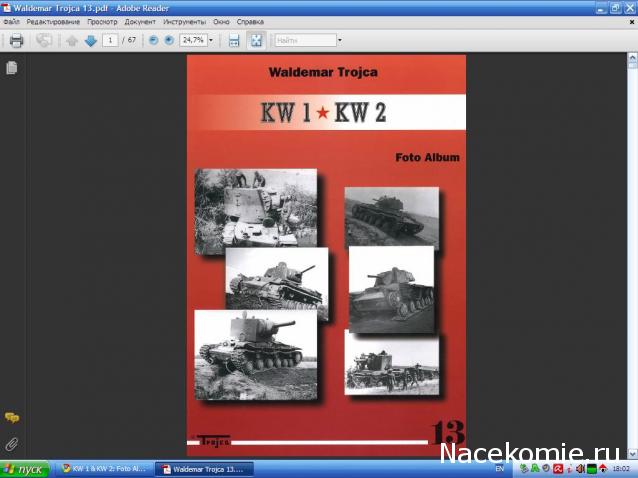Click the round grey tray icon
Screen dimensions: 638x478
546,469
